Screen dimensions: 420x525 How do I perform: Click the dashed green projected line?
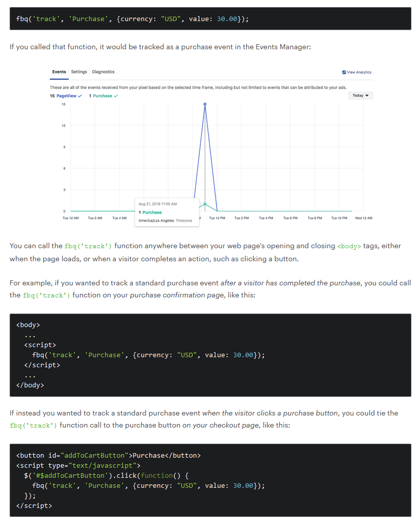tap(285, 212)
